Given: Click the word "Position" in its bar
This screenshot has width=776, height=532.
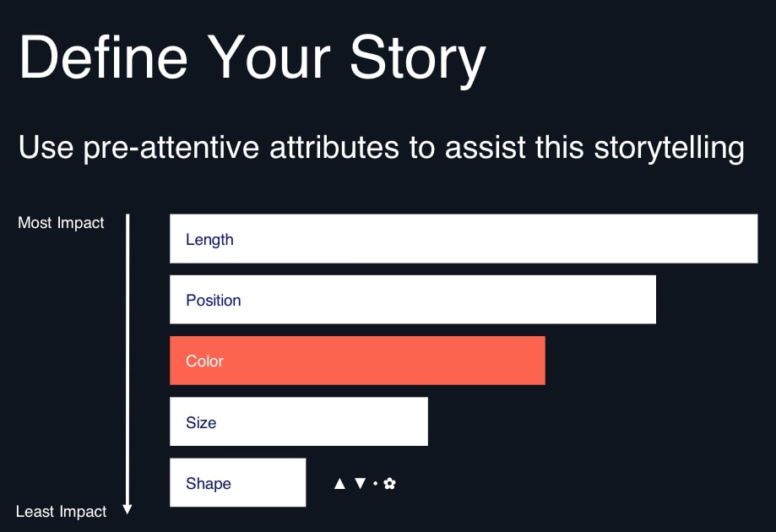Looking at the screenshot, I should point(214,300).
